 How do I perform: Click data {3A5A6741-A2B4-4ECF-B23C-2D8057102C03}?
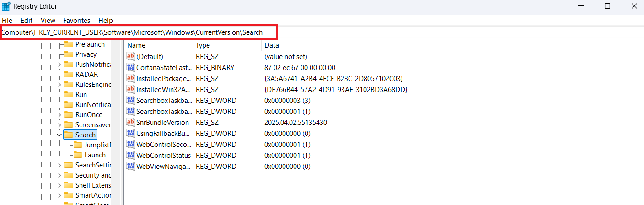[333, 78]
